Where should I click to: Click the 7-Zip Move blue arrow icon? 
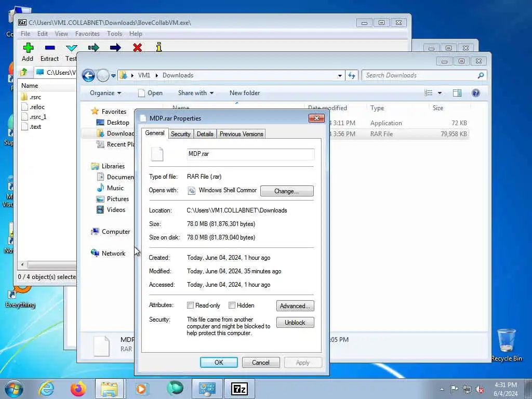coord(115,47)
